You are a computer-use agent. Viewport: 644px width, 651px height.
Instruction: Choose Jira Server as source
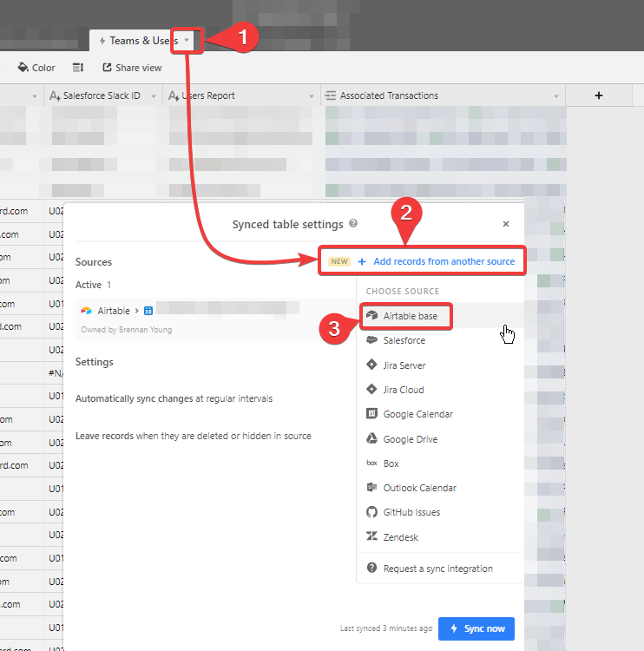[x=440, y=365]
